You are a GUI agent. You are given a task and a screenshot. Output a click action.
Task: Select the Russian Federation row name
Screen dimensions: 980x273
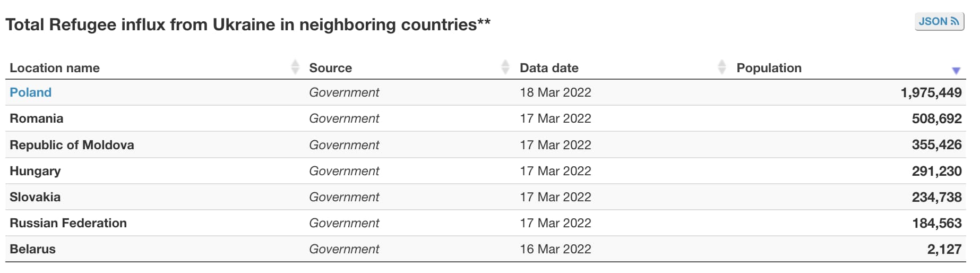pos(68,223)
